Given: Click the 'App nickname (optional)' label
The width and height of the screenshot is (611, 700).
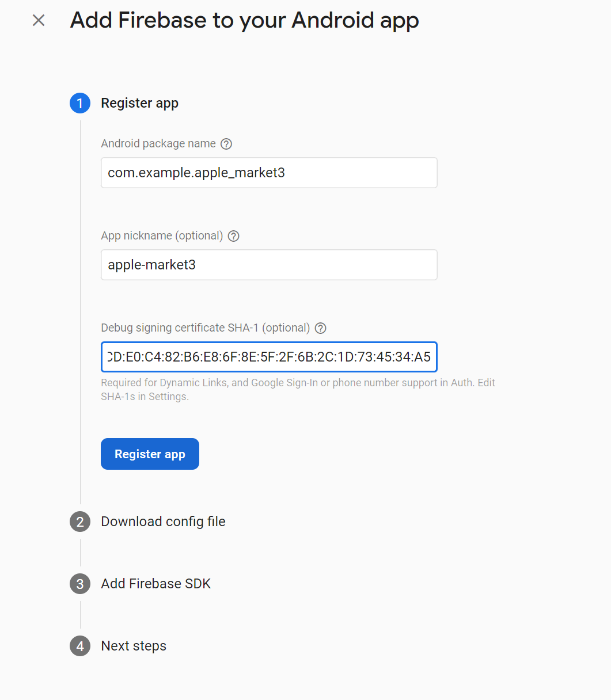Looking at the screenshot, I should pos(162,236).
